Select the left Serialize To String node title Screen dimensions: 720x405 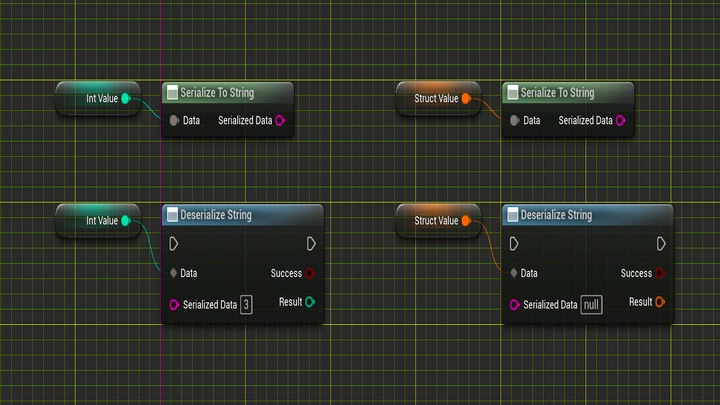(x=217, y=93)
